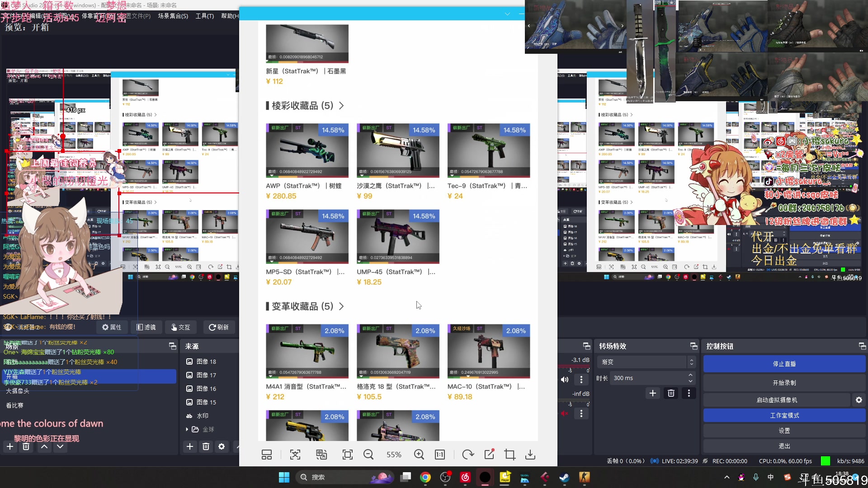Add a new scene in OBS

[x=9, y=446]
